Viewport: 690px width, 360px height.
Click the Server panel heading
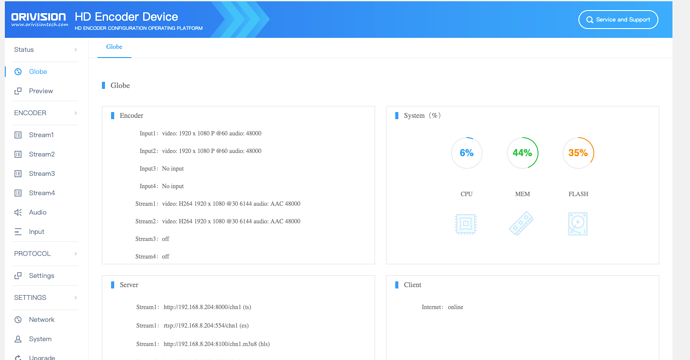pyautogui.click(x=128, y=285)
